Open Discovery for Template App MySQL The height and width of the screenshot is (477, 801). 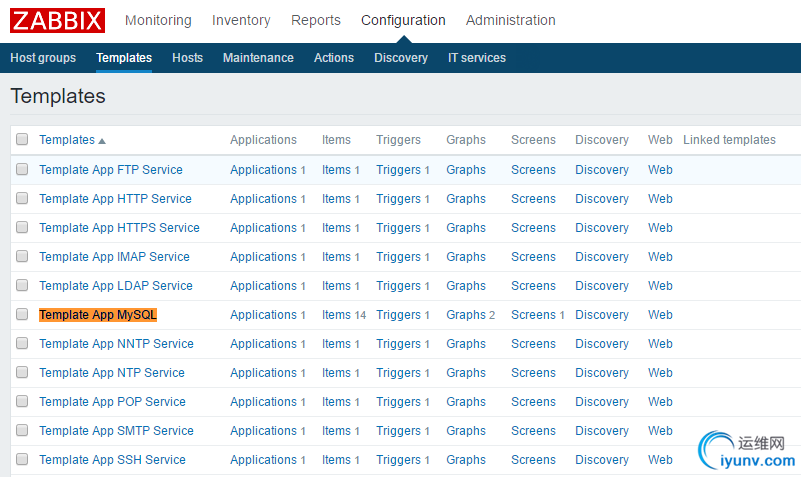(x=602, y=315)
